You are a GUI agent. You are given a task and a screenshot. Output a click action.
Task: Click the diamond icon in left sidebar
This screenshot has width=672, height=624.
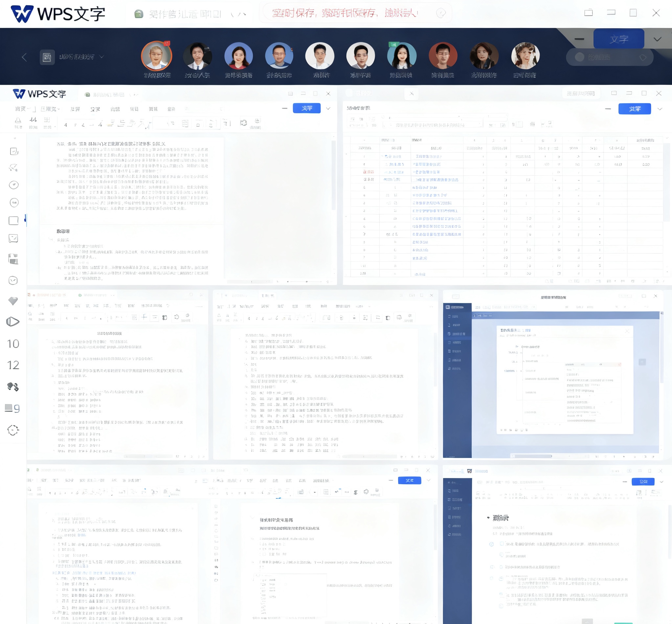point(13,301)
